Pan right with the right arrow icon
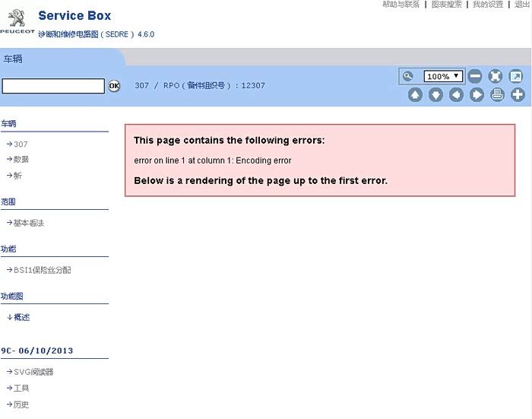 (x=477, y=95)
